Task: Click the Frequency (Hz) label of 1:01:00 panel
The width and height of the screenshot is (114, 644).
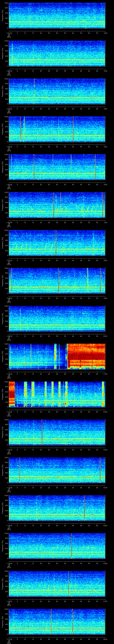Action: [x=3, y=16]
